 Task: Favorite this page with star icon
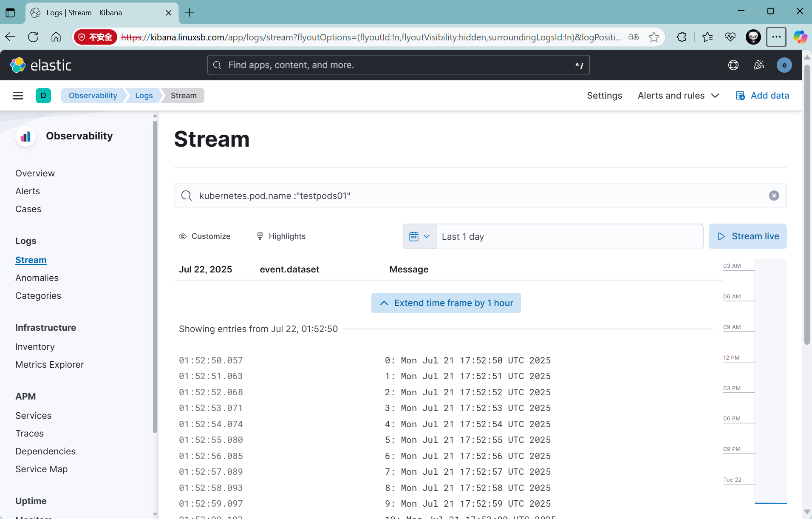(x=654, y=37)
